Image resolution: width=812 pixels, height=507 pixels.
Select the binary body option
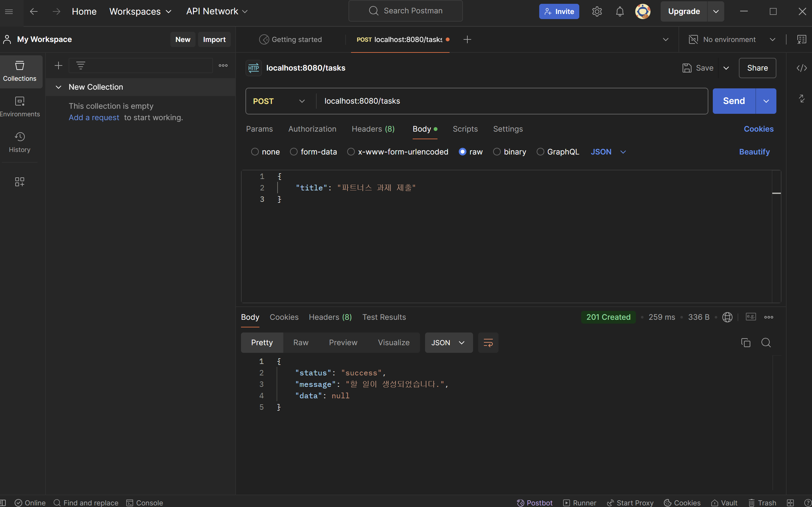(497, 152)
